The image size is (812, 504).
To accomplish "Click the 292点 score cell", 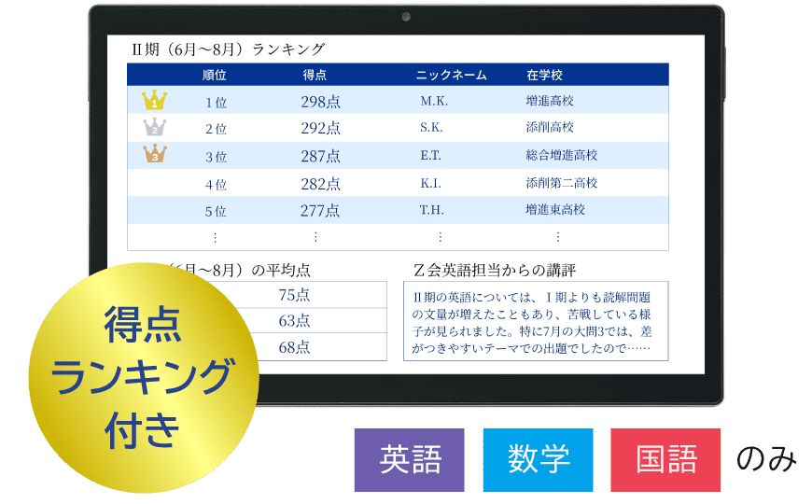I will point(320,128).
